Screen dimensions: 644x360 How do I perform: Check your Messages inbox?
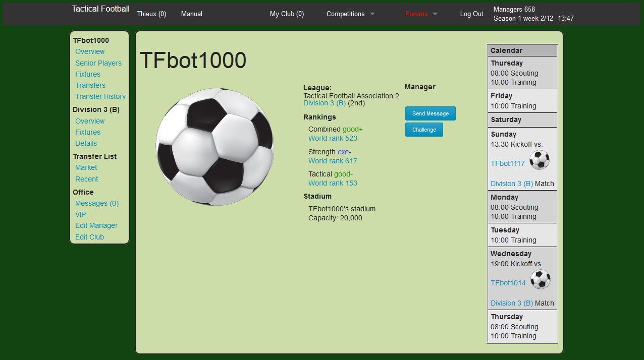[97, 203]
